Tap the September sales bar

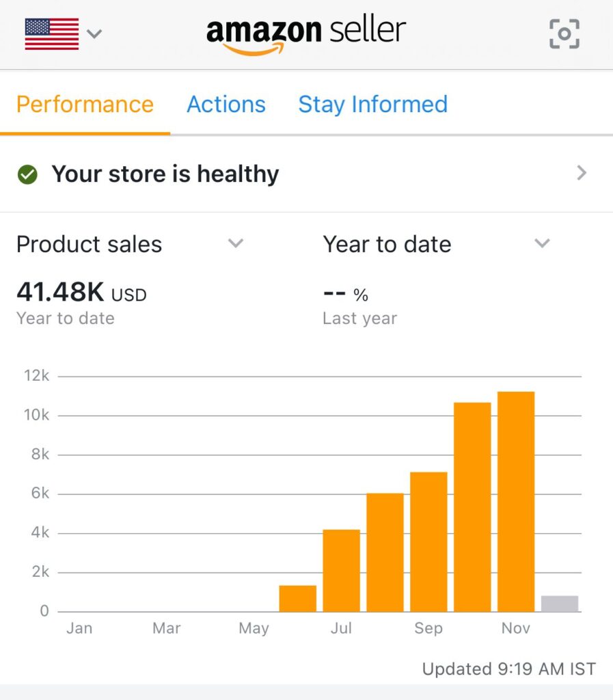point(428,542)
